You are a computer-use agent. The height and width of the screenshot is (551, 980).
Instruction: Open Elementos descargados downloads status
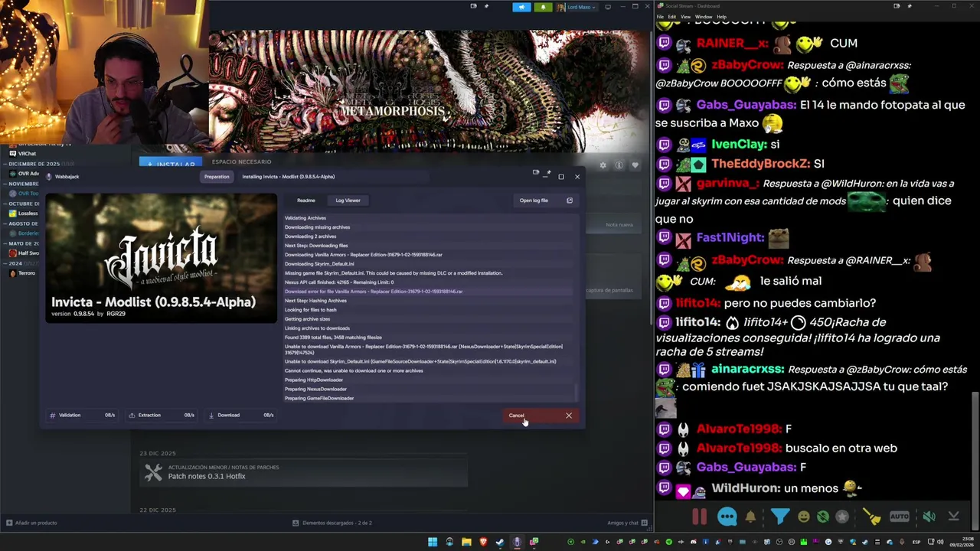pos(332,523)
